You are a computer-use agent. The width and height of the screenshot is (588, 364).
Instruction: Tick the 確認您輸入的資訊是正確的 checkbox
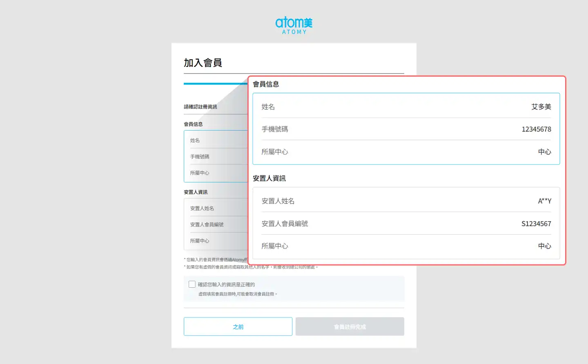pos(192,284)
